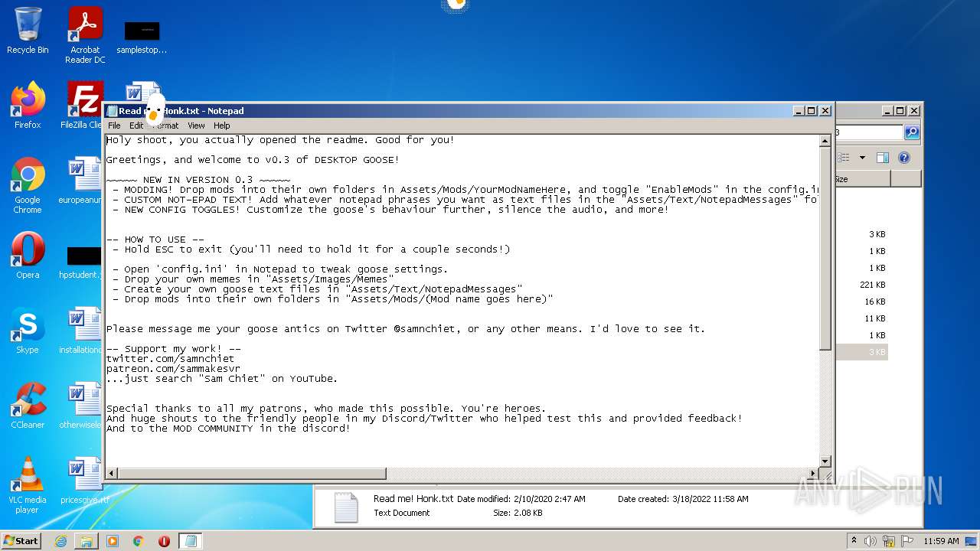Click Notepad vertical scrollbar thumb
The height and width of the screenshot is (551, 980).
[825, 249]
